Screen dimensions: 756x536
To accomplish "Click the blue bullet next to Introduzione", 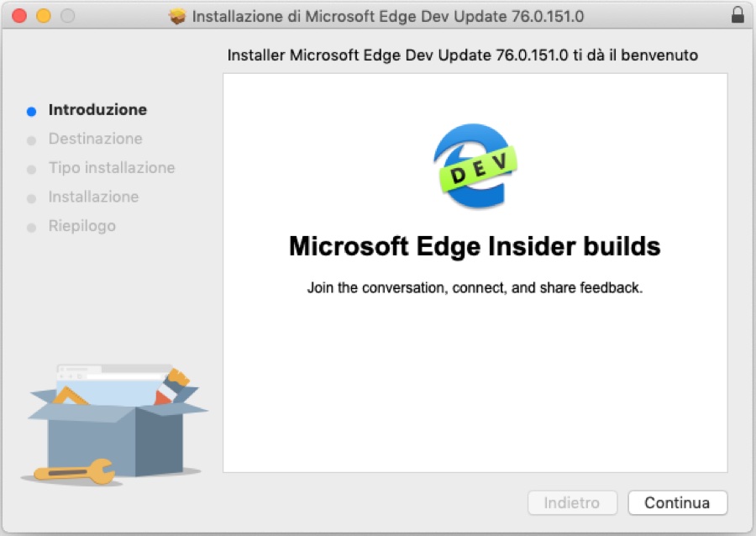I will (31, 112).
